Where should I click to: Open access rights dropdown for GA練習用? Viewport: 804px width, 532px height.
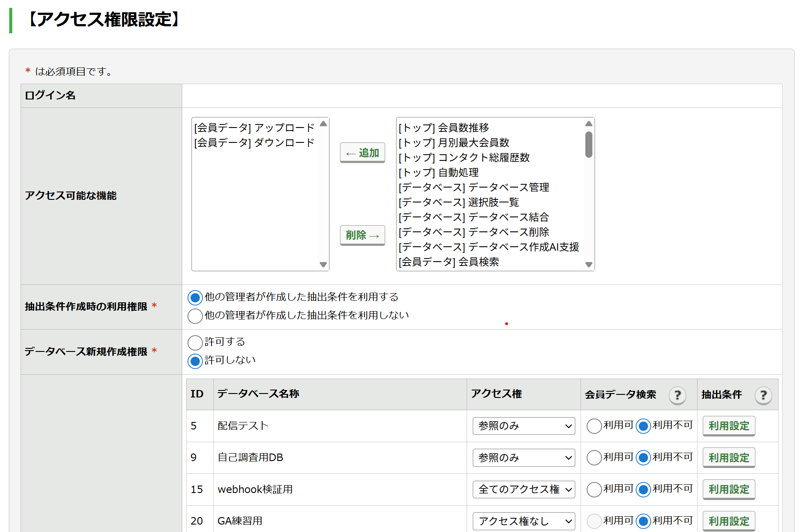524,521
